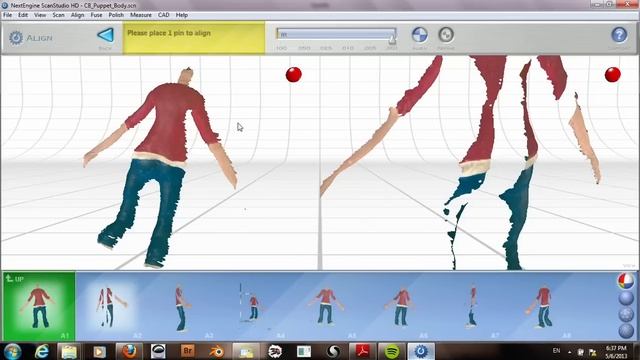This screenshot has width=640, height=360.
Task: Open the Edit menu
Action: 23,15
